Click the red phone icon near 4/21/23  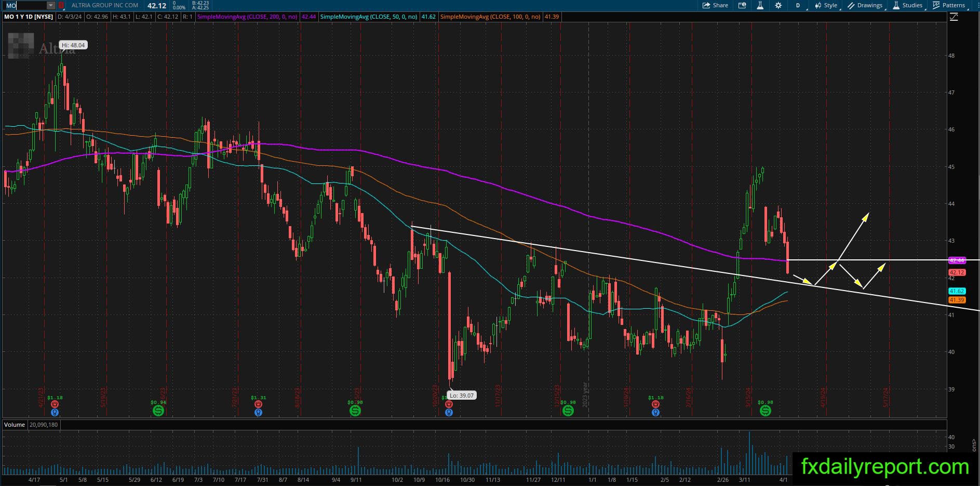click(x=55, y=404)
